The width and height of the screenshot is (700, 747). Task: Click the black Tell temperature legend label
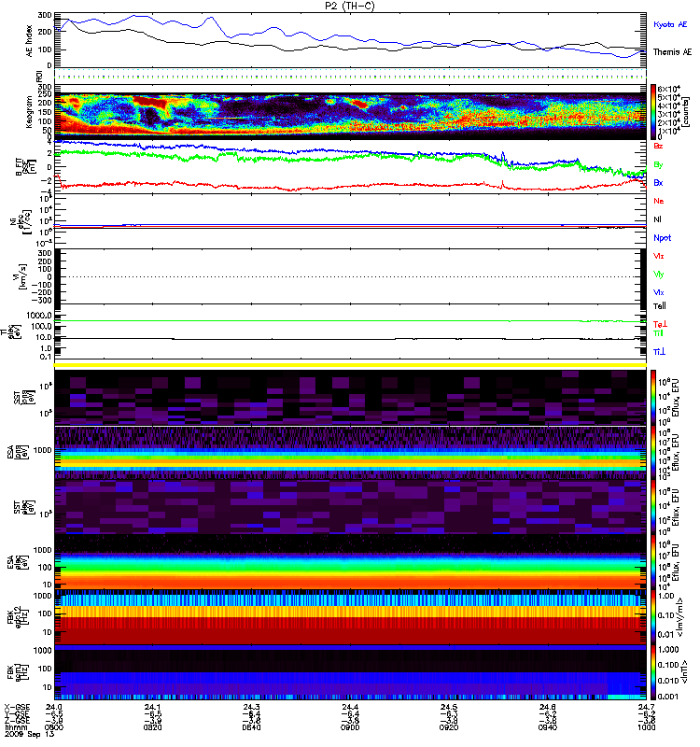pyautogui.click(x=660, y=306)
